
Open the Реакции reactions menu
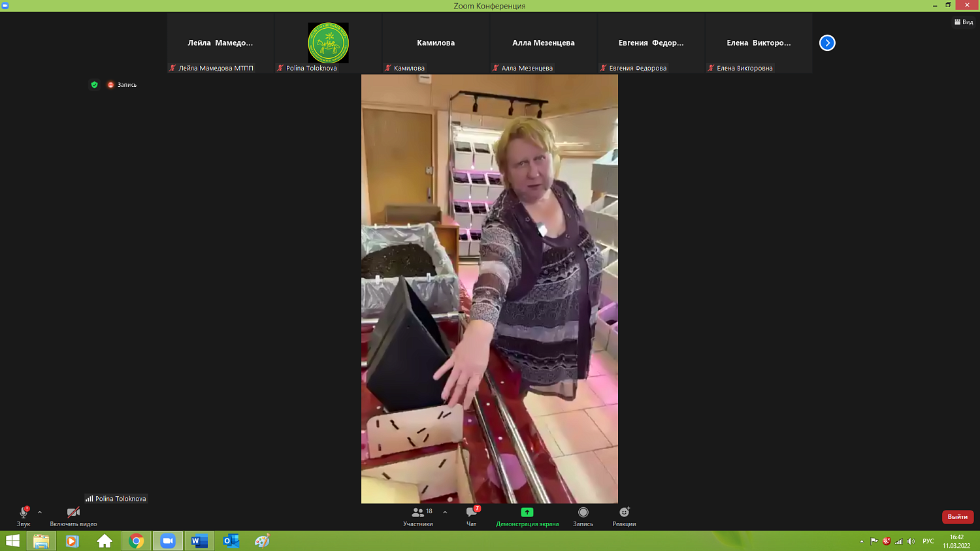click(624, 516)
